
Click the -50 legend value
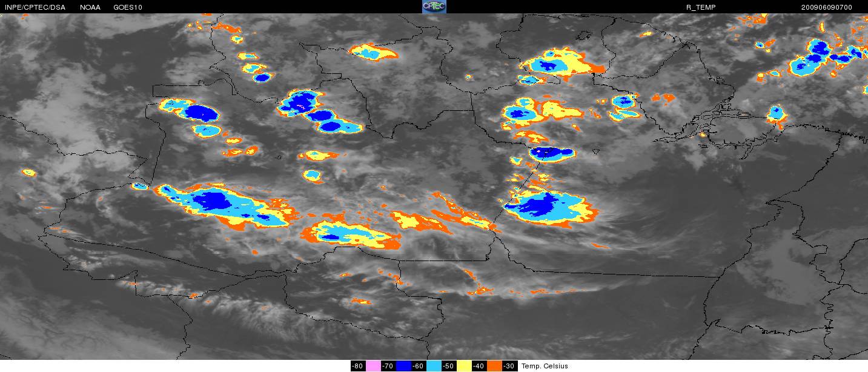[448, 366]
